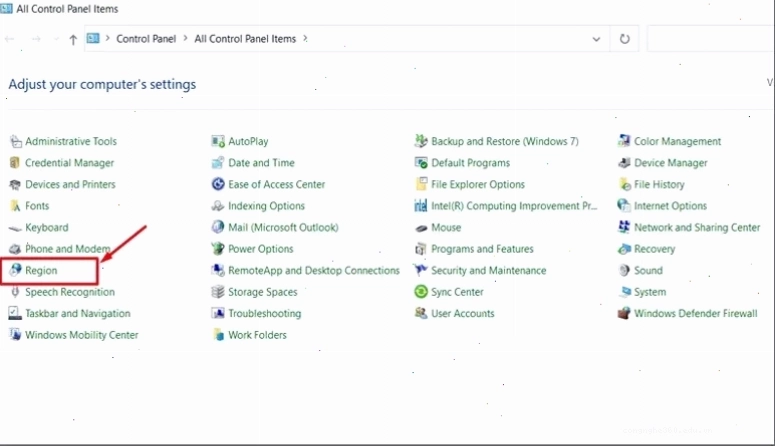Open the Fonts icon

(x=15, y=206)
